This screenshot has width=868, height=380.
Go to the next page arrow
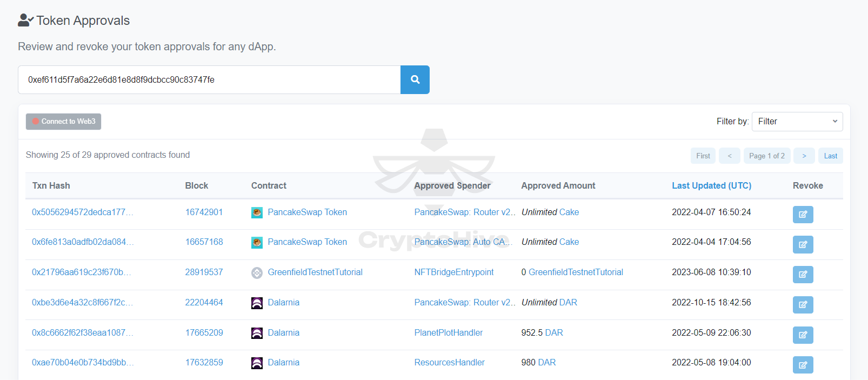point(804,156)
